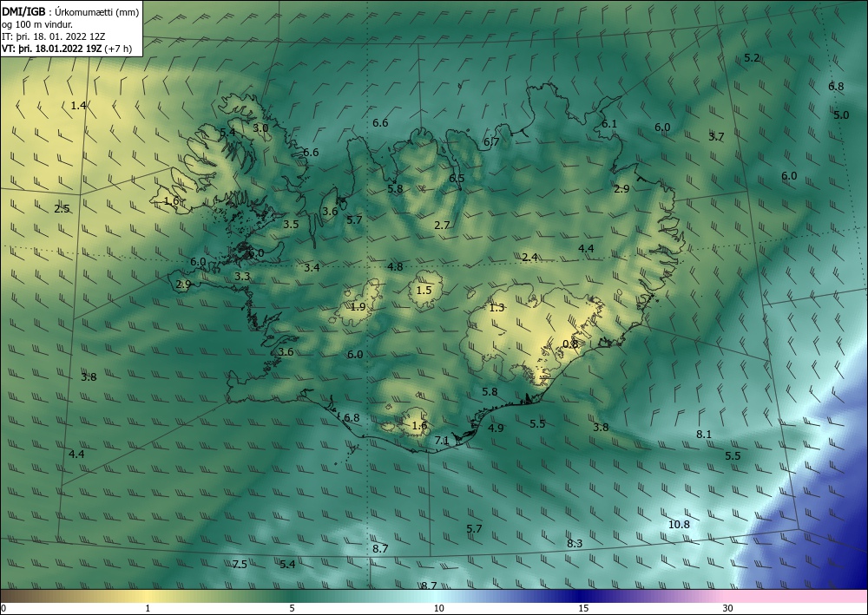Select the 5 tick on the color scale
The image size is (868, 615).
coord(292,609)
